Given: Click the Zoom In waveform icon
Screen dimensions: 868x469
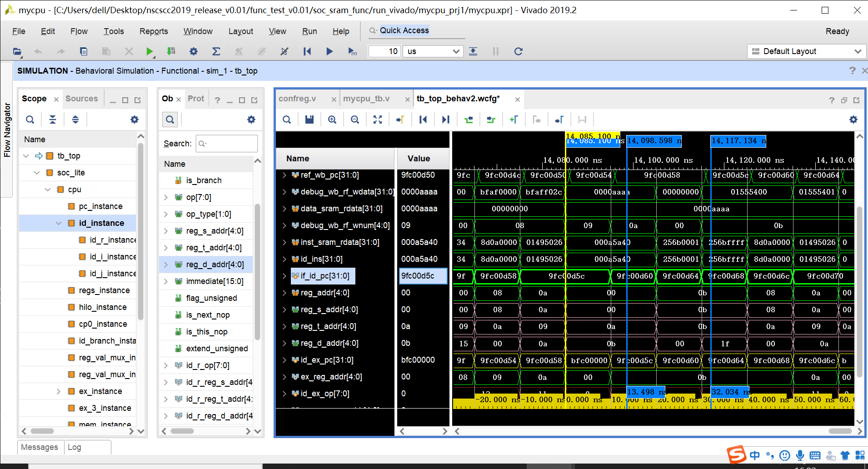Looking at the screenshot, I should tap(332, 120).
